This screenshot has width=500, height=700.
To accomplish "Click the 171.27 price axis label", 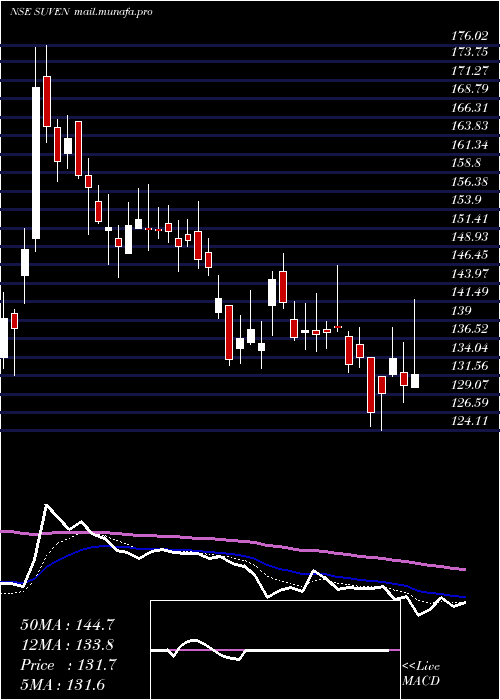I will pos(469,70).
